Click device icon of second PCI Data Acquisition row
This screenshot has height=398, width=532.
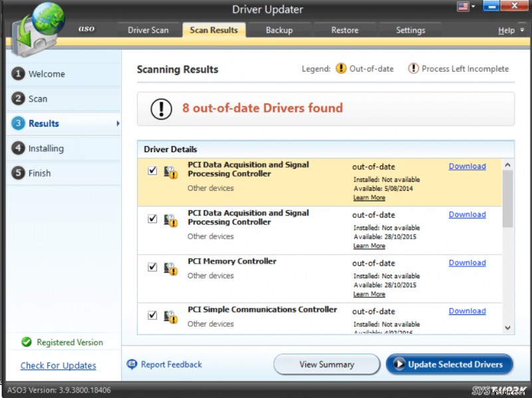pos(171,221)
